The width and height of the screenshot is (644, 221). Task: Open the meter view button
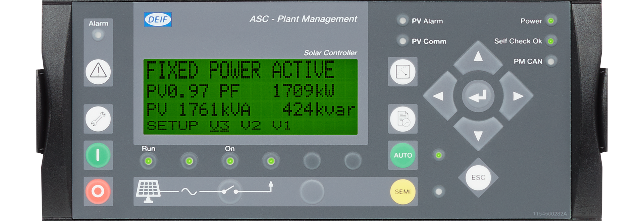(x=402, y=72)
